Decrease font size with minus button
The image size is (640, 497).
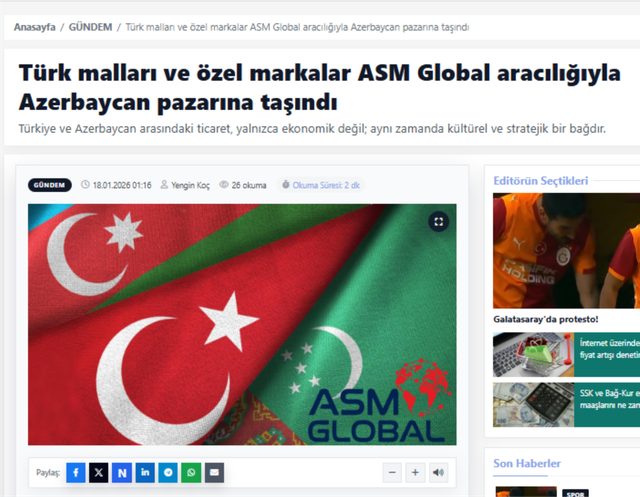392,473
